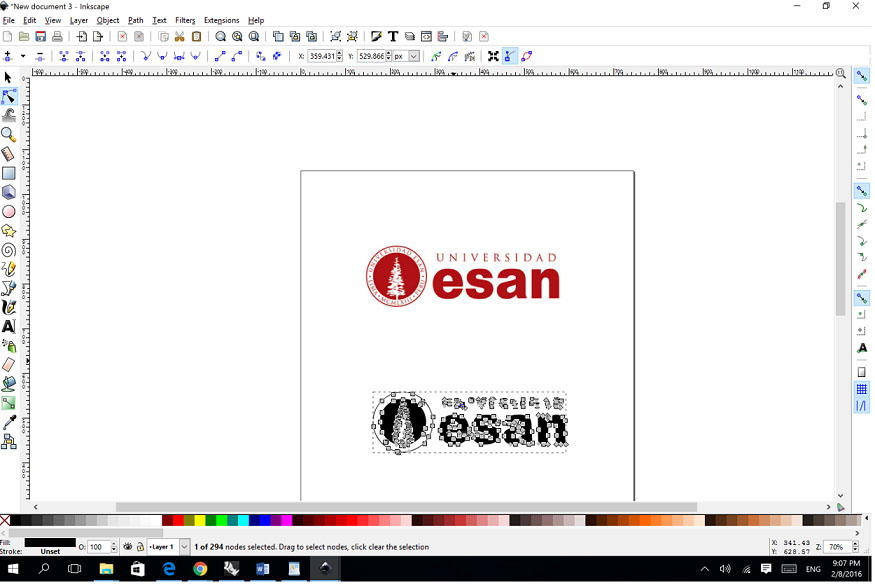Screen dimensions: 875x585
Task: Select the Tweak objects tool
Action: point(8,116)
